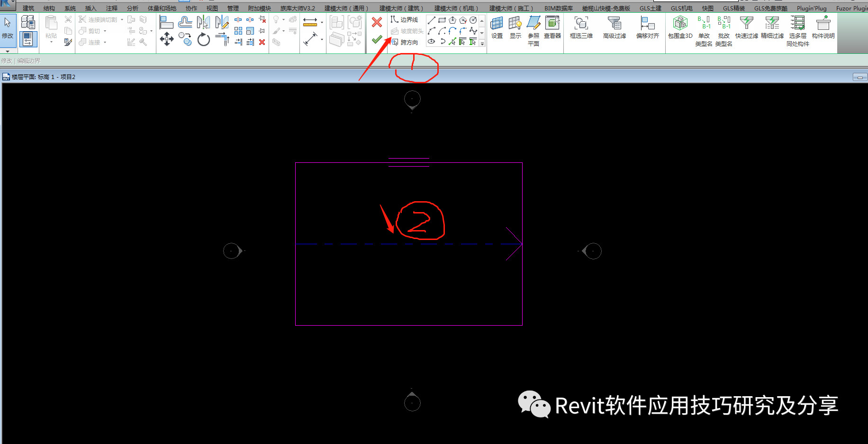Viewport: 868px width, 444px height.
Task: Click the left elevation marker in view
Action: [x=233, y=251]
